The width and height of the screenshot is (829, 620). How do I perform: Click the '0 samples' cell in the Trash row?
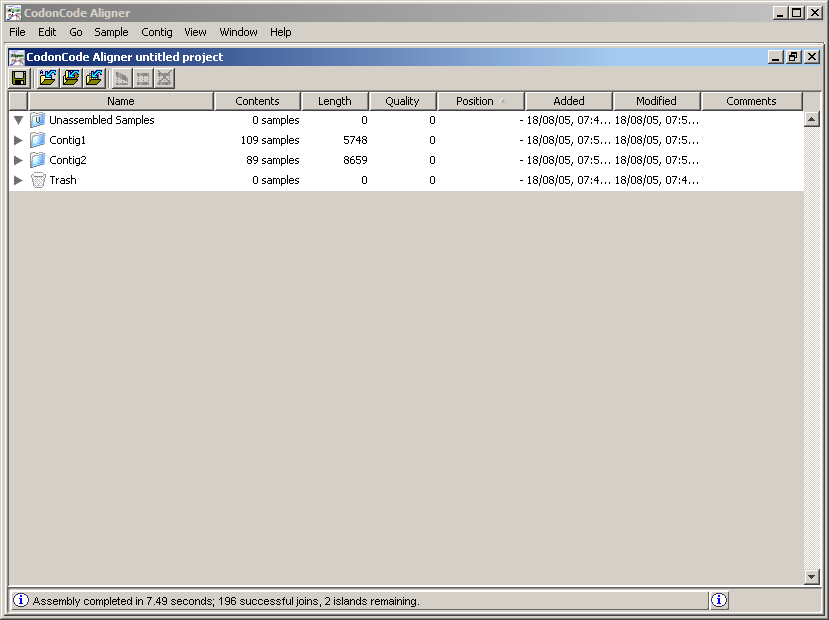coord(275,180)
